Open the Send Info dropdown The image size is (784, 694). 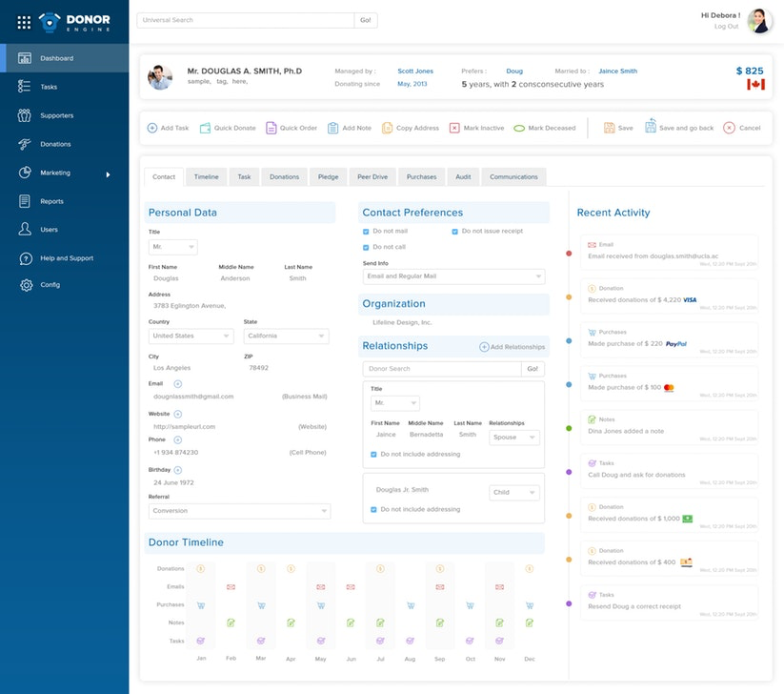pyautogui.click(x=453, y=276)
